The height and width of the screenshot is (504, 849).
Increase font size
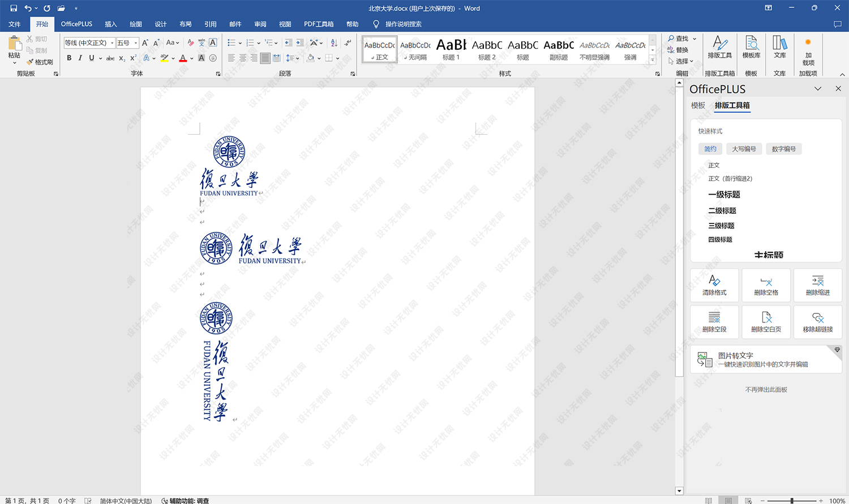[x=145, y=42]
